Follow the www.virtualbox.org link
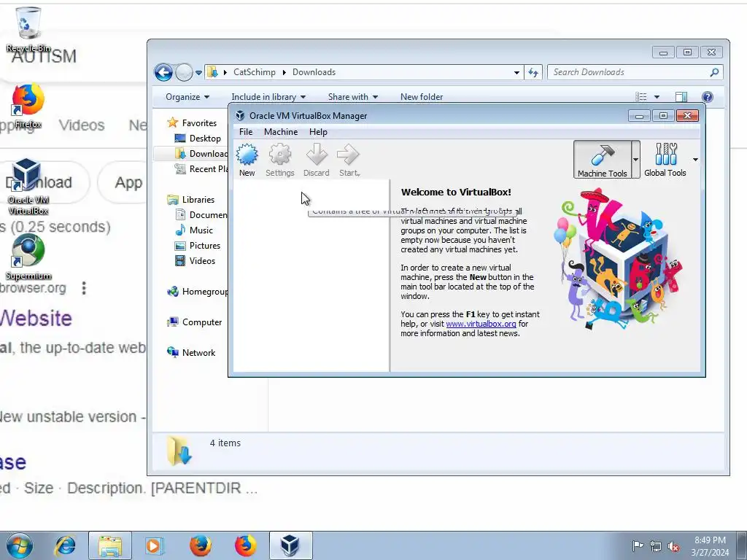Viewport: 747px width, 560px height. 481,324
